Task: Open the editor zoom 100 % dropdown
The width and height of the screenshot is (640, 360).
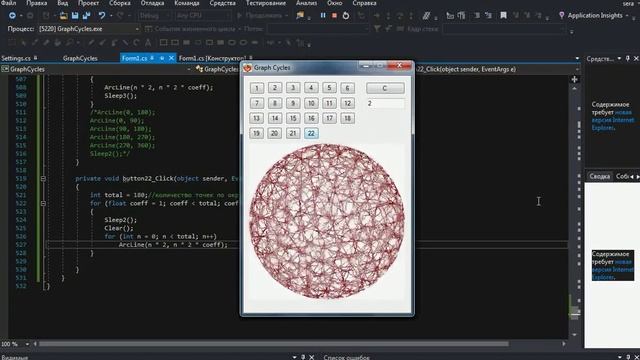Action: [27, 344]
